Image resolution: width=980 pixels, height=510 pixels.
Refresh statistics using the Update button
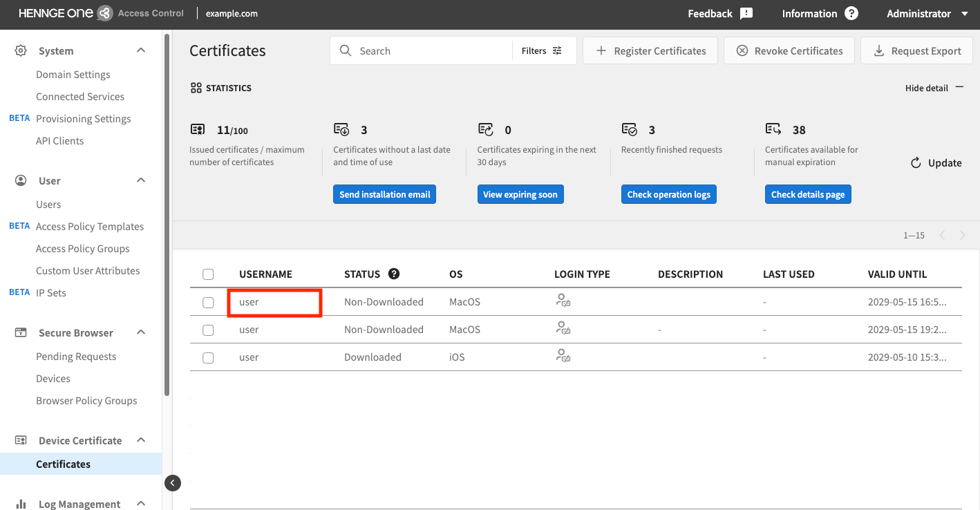coord(936,163)
